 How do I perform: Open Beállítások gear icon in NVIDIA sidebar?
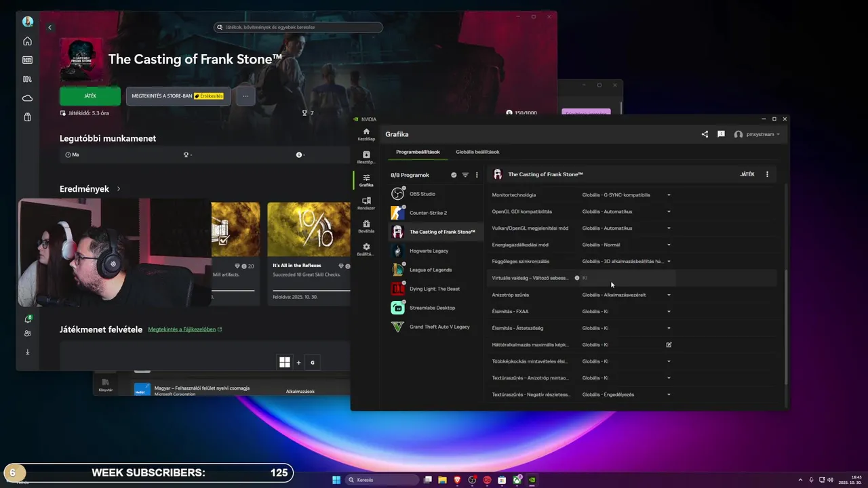coord(366,249)
